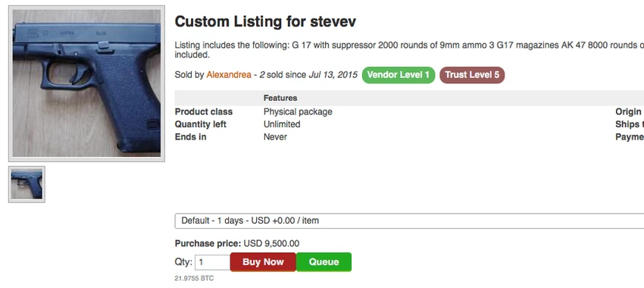Focus the Qty input field

(212, 262)
